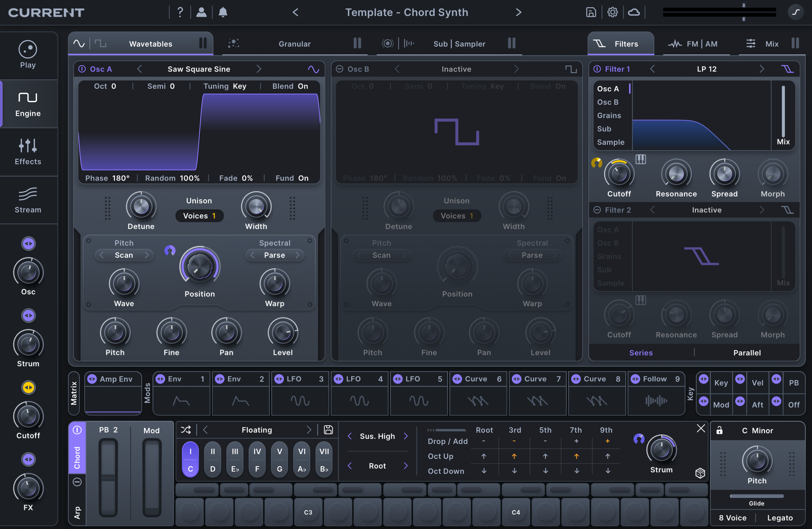Go to next preset arrow in header

tap(518, 12)
